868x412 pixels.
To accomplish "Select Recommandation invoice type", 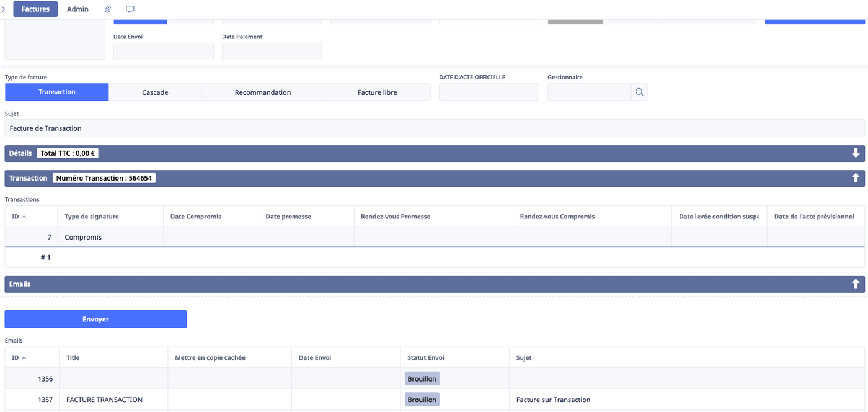I will (x=263, y=92).
